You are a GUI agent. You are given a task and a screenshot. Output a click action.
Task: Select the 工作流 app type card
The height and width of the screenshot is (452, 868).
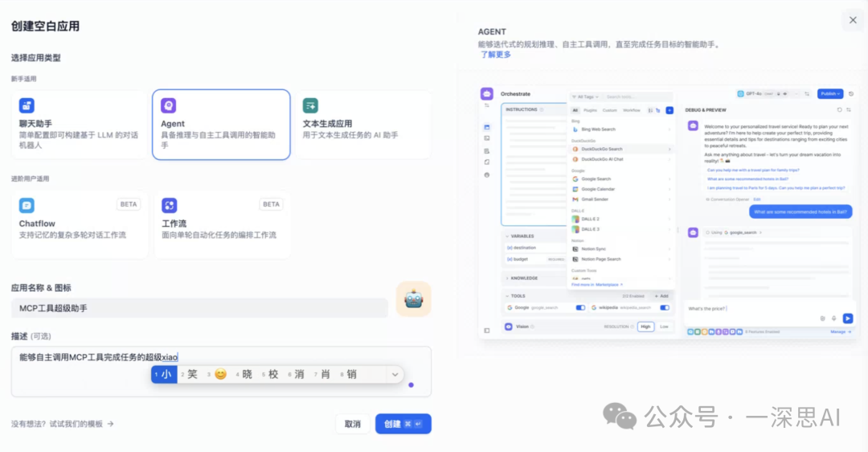coord(222,224)
